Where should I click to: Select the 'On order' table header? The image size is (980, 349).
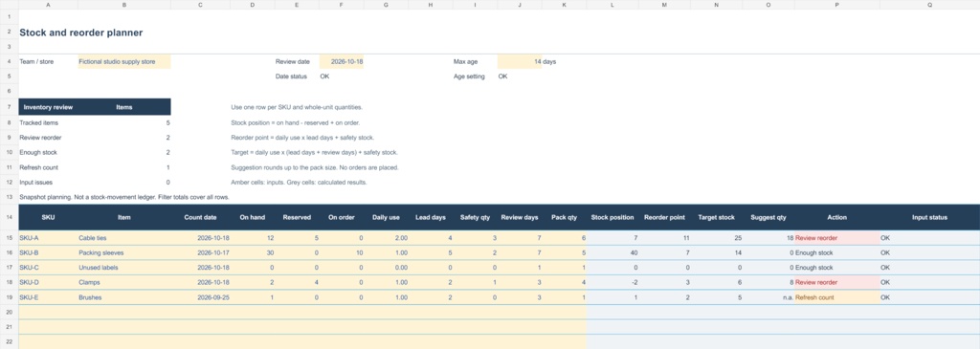click(x=342, y=217)
